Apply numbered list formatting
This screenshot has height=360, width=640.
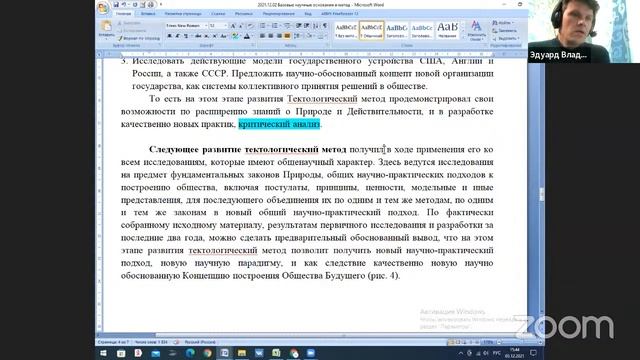275,26
